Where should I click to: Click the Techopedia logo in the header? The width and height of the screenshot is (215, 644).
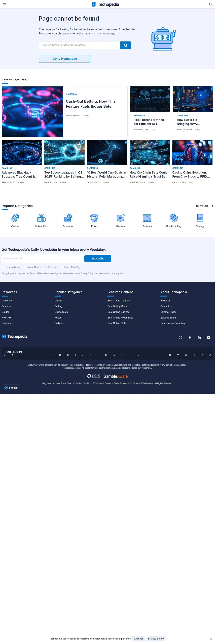coord(105,4)
